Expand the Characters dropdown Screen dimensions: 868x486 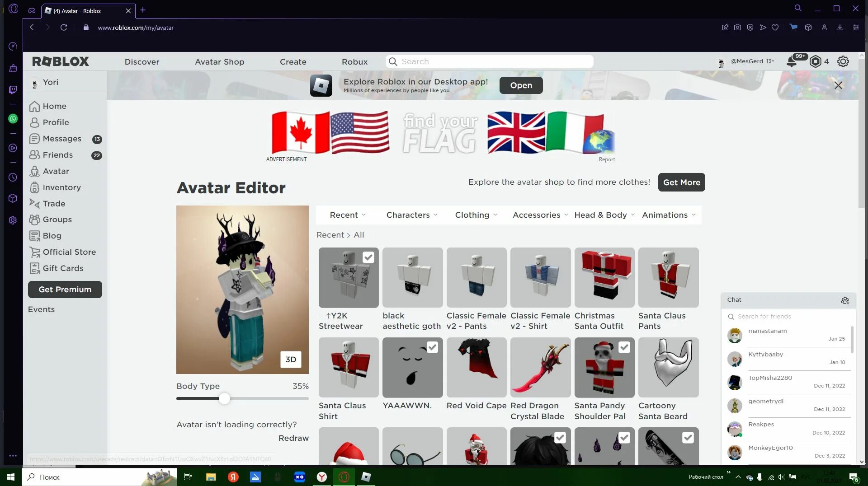pyautogui.click(x=412, y=215)
